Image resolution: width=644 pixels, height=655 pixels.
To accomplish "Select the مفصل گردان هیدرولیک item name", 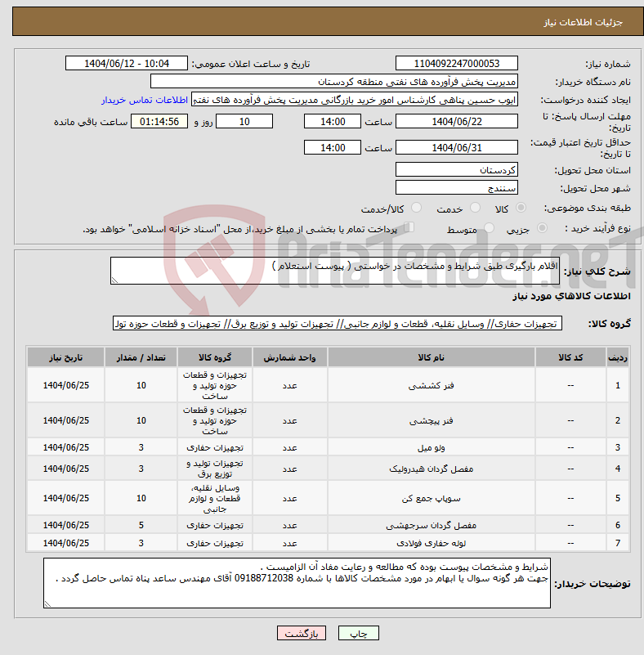I will (432, 469).
